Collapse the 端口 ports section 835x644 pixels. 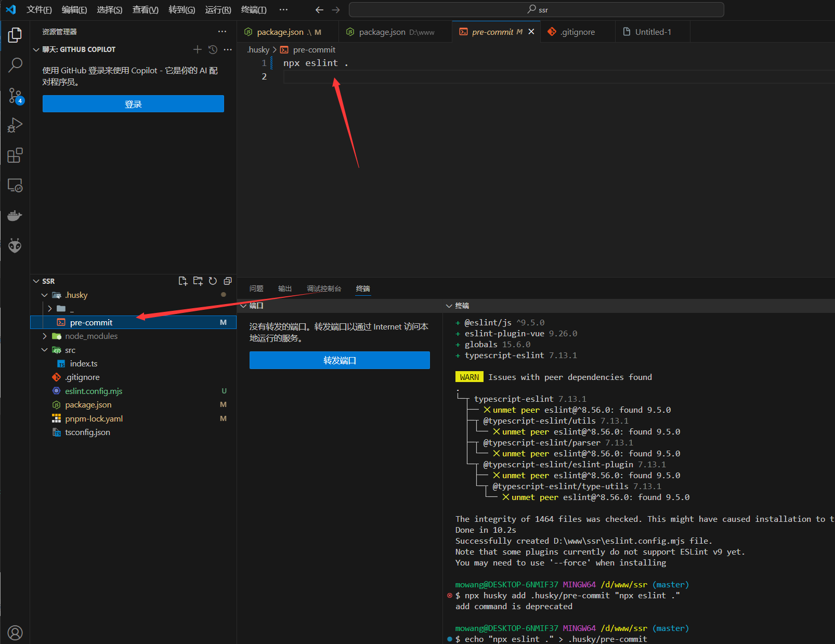[x=243, y=306]
